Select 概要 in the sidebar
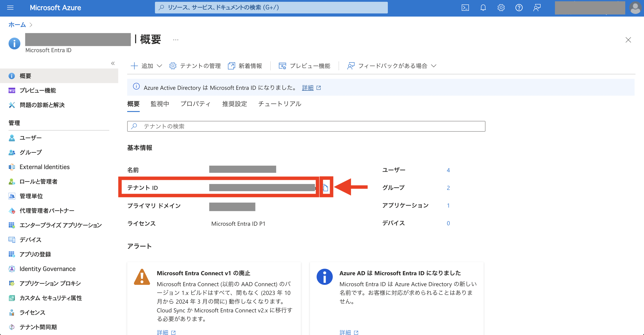 pyautogui.click(x=59, y=76)
